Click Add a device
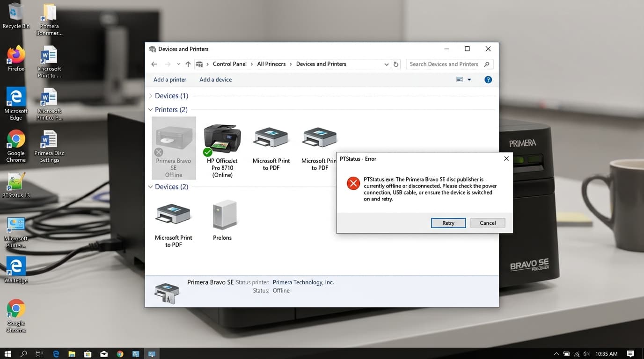Viewport: 644px width, 359px height. pyautogui.click(x=216, y=79)
